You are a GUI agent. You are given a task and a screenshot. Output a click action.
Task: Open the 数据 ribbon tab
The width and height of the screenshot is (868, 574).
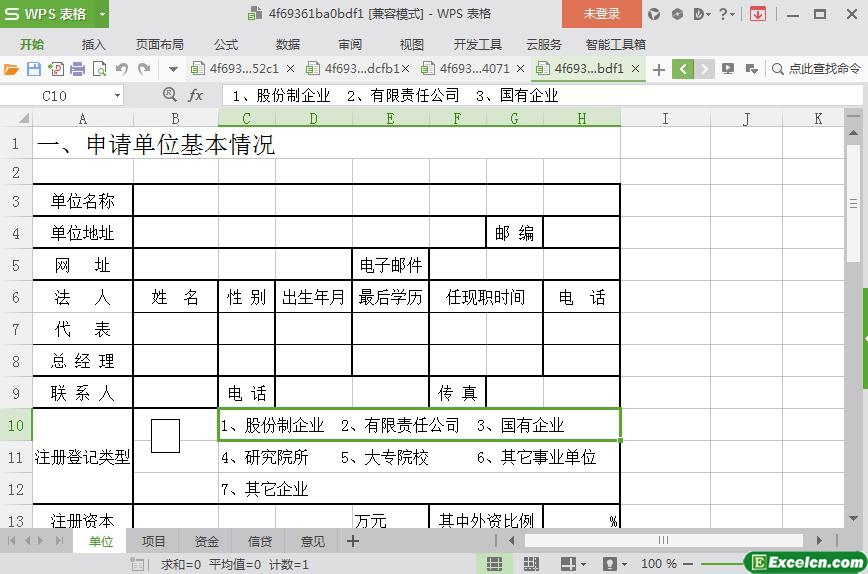tap(288, 45)
